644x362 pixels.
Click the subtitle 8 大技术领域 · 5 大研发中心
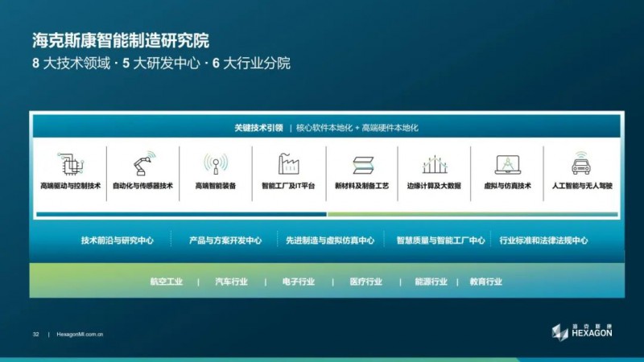click(x=116, y=64)
